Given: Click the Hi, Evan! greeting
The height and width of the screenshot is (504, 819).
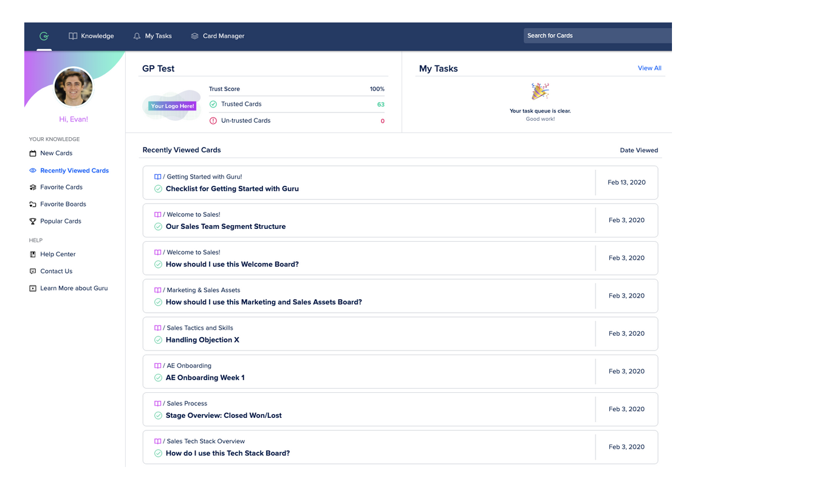Looking at the screenshot, I should coord(74,120).
